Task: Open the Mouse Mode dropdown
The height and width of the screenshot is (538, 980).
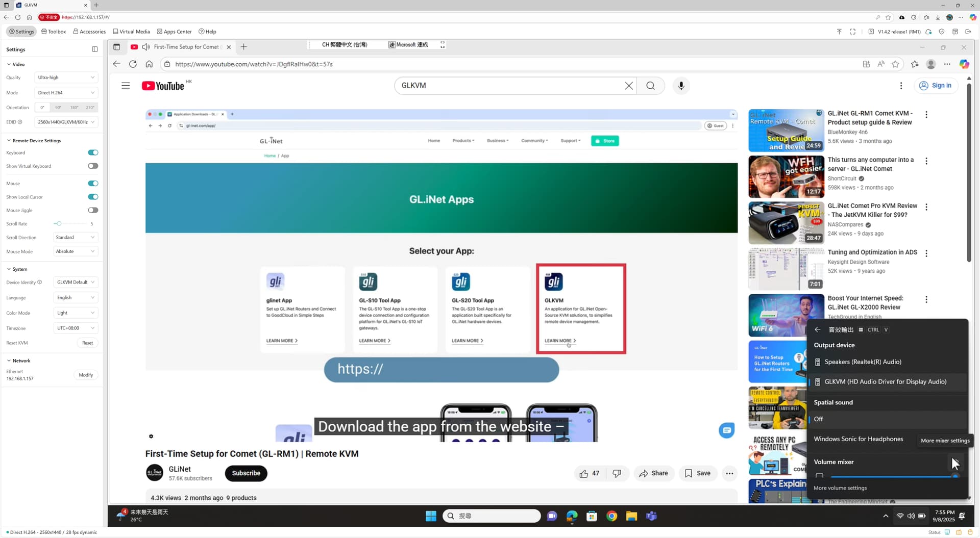Action: pyautogui.click(x=75, y=251)
